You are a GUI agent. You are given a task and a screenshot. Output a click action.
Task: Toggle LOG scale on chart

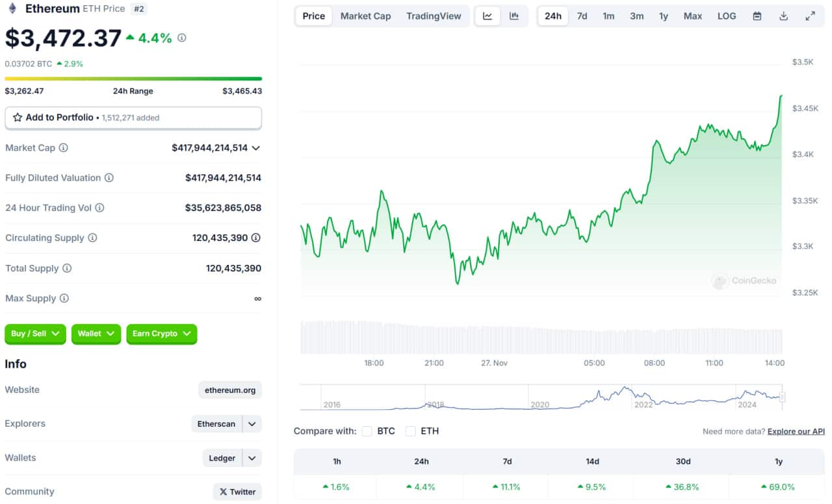point(727,16)
